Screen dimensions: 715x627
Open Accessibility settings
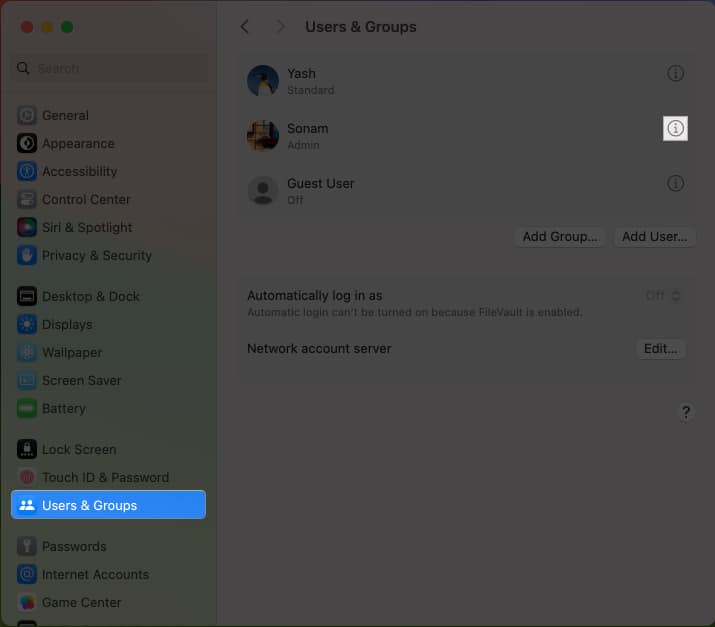tap(108, 171)
